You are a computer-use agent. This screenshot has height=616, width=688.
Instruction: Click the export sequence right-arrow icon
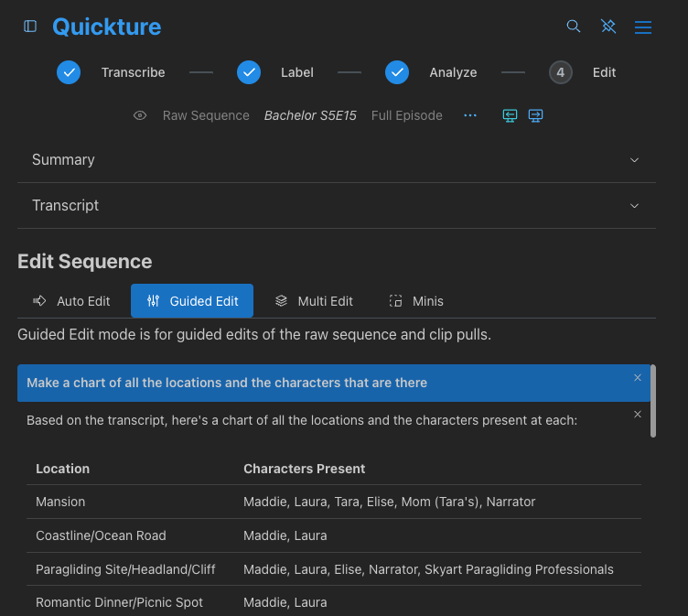(x=536, y=115)
